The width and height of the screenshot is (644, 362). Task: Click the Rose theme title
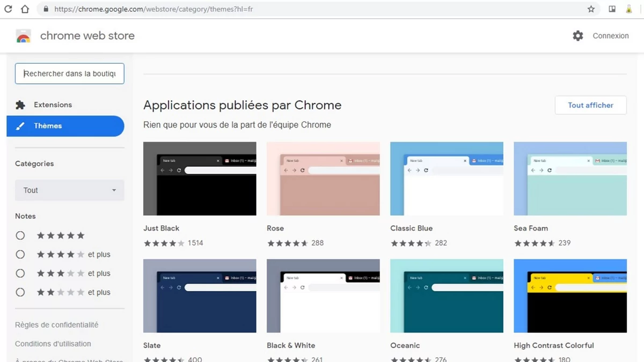tap(275, 228)
